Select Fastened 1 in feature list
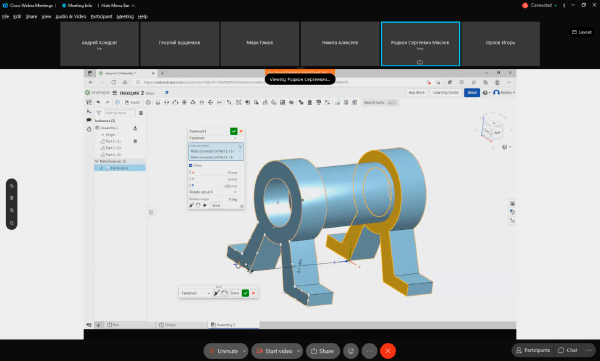The height and width of the screenshot is (361, 600). pos(119,168)
